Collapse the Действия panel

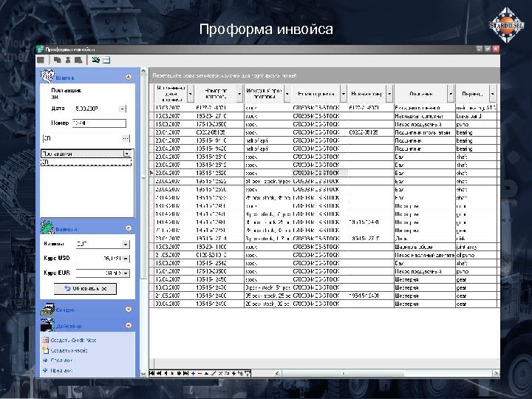pyautogui.click(x=129, y=325)
